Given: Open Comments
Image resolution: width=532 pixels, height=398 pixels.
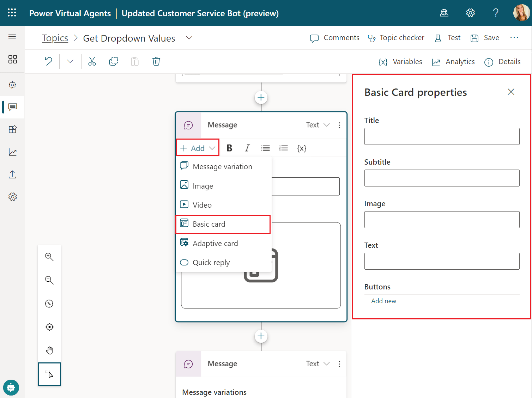Looking at the screenshot, I should pyautogui.click(x=334, y=38).
